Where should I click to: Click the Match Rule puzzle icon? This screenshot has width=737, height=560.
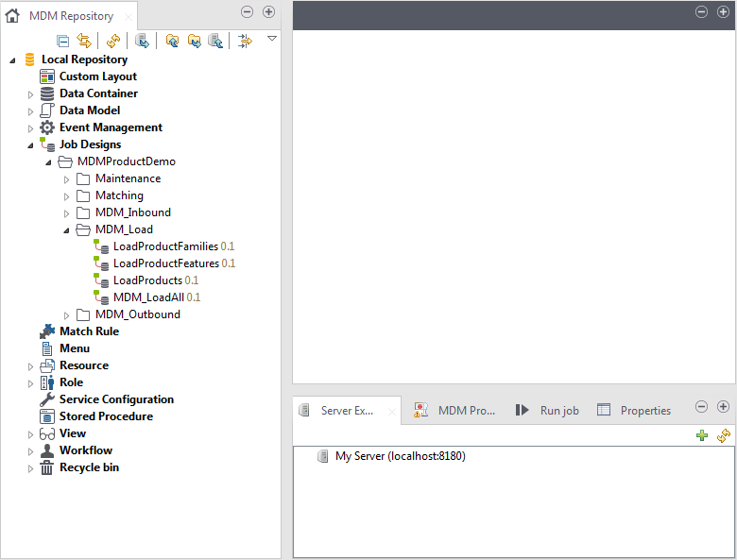(47, 331)
